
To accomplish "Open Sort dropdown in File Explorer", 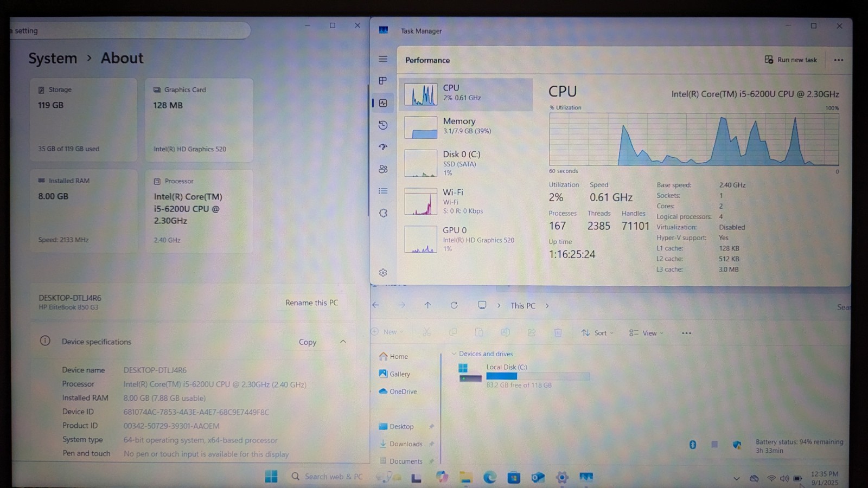I will [x=597, y=333].
